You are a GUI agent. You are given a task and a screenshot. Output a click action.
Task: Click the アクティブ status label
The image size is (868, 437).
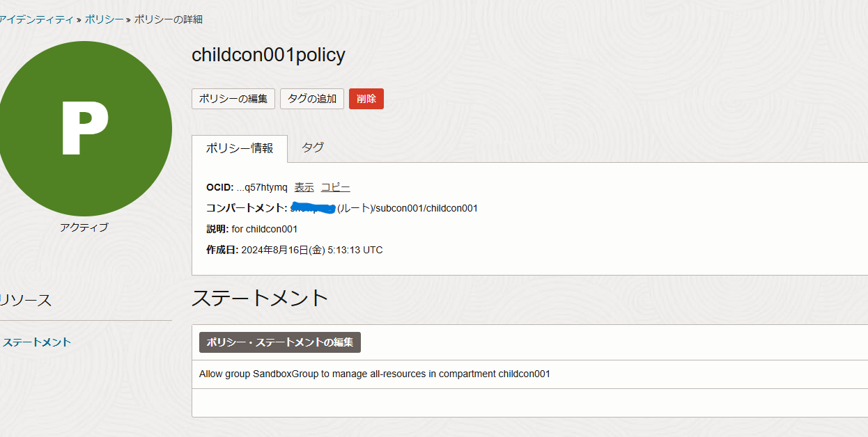[85, 226]
